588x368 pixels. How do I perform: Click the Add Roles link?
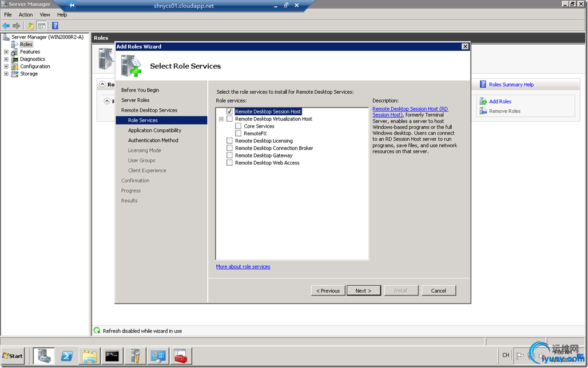click(500, 101)
